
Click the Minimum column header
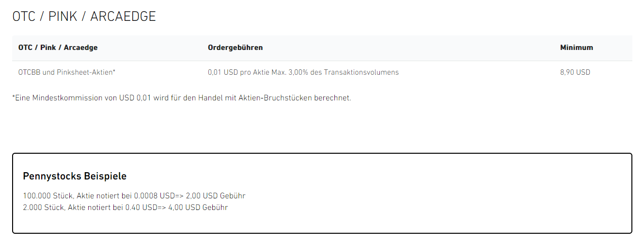click(576, 48)
